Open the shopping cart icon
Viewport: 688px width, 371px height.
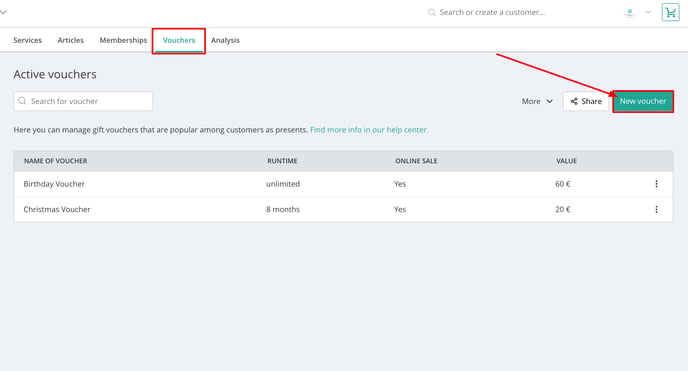pos(670,12)
